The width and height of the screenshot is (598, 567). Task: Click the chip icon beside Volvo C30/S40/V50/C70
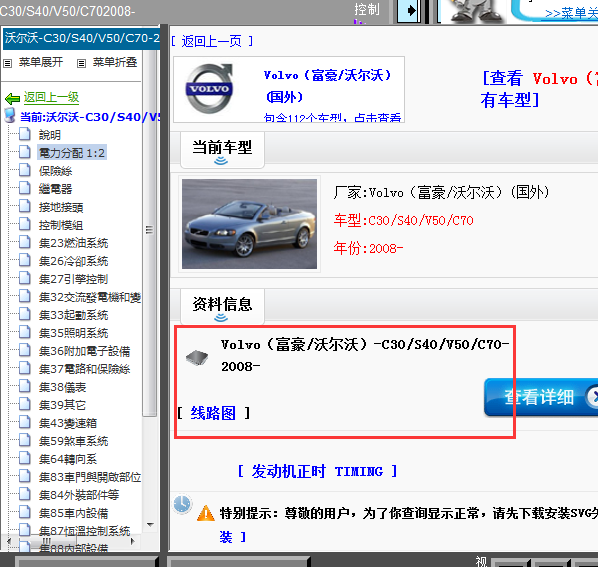click(197, 358)
